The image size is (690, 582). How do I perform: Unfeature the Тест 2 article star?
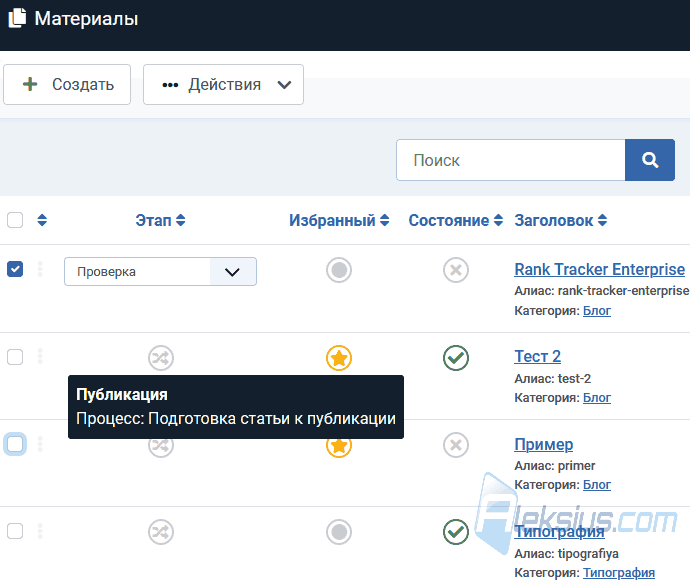click(339, 358)
